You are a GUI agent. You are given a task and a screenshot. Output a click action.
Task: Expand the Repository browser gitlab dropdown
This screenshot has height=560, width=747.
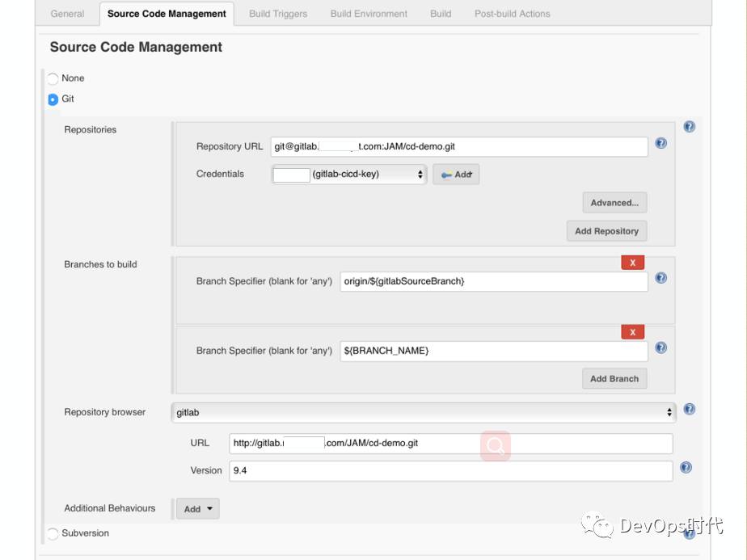pyautogui.click(x=424, y=412)
